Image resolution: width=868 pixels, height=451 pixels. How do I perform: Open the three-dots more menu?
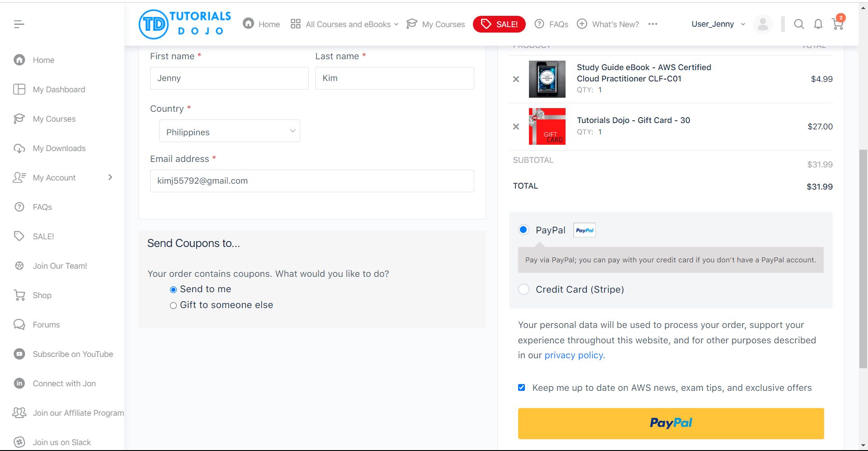click(x=652, y=24)
